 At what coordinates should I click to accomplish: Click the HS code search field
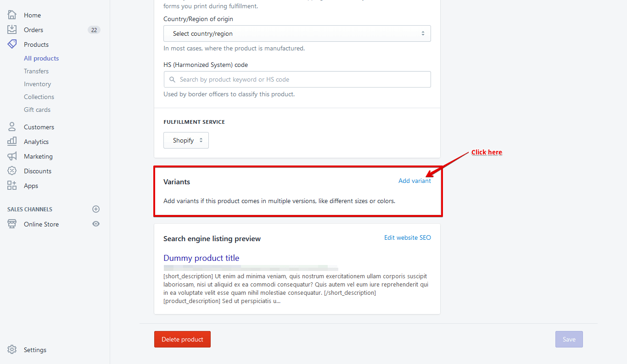pyautogui.click(x=297, y=79)
